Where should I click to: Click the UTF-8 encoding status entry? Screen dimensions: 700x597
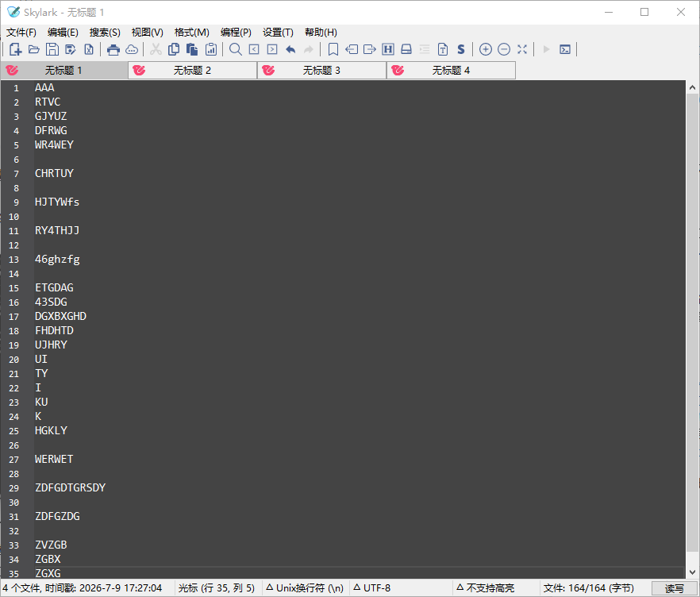372,588
